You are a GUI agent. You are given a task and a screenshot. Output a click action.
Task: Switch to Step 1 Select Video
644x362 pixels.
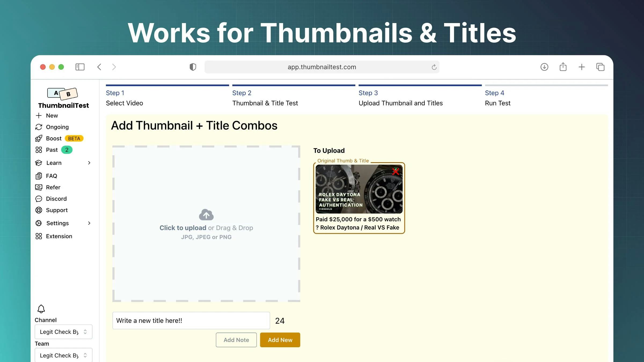(124, 103)
